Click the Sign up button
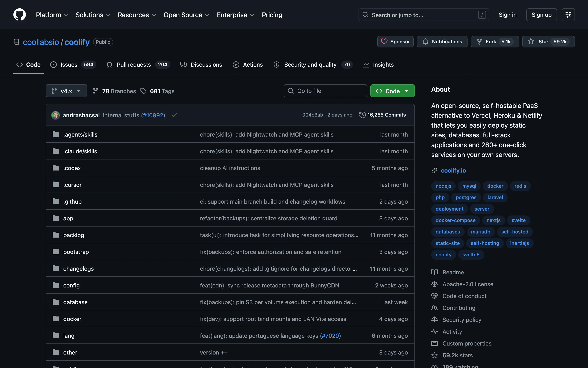The width and height of the screenshot is (588, 368). [x=541, y=15]
